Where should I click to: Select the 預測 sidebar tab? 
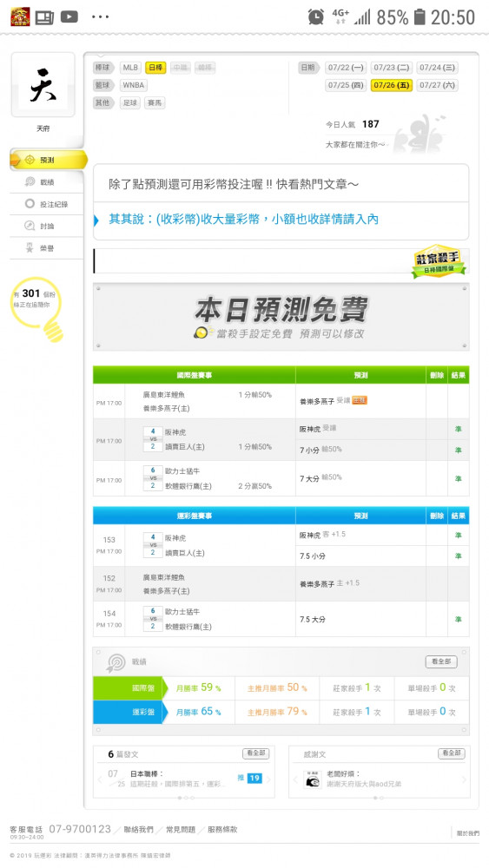point(48,160)
